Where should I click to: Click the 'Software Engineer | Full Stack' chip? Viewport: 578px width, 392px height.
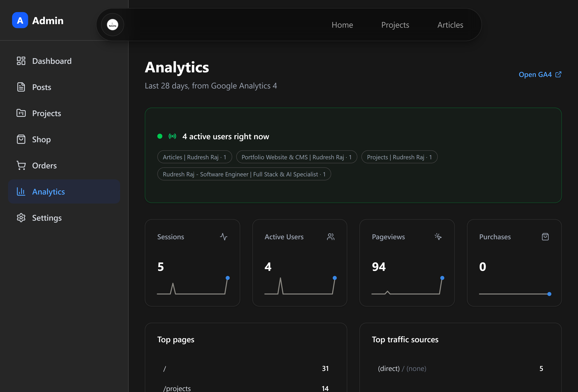tap(244, 174)
